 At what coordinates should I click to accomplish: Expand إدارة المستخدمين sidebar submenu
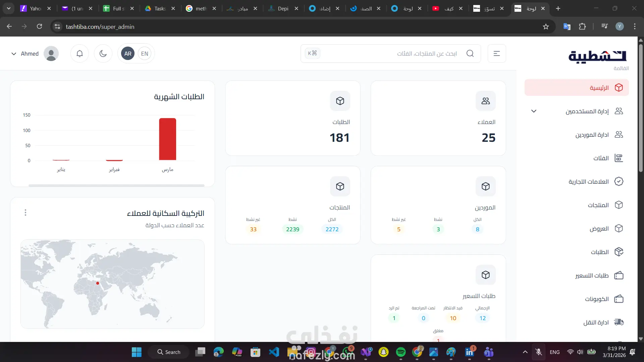tap(534, 111)
